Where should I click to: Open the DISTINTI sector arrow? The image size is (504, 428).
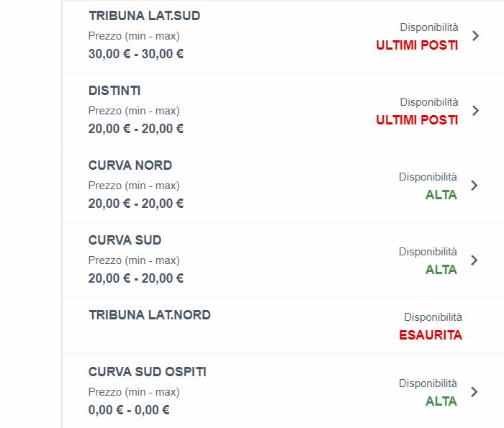pos(474,111)
